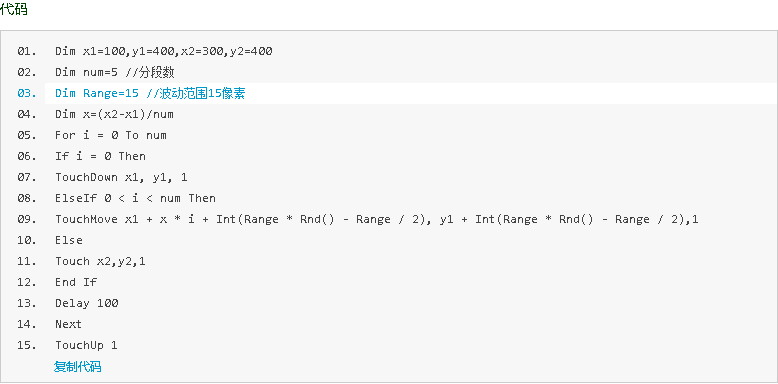Click line number 09 in the gutter
Screen dimensions: 778x384
tap(27, 219)
